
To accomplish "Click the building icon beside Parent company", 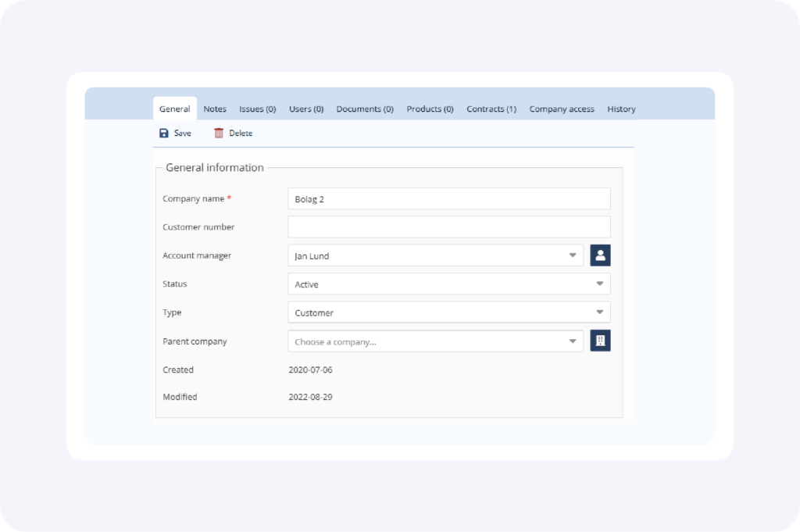I will click(600, 341).
